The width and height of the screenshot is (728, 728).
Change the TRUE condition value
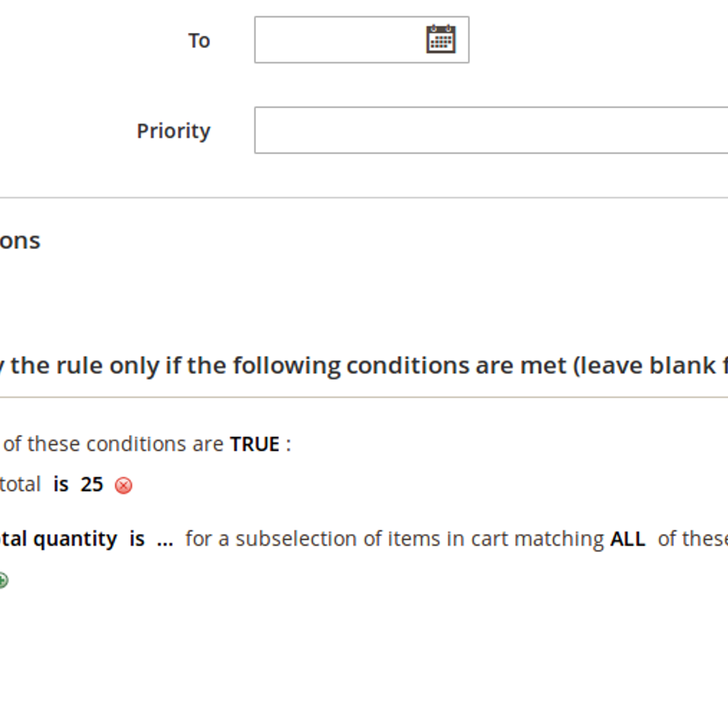pos(255,444)
